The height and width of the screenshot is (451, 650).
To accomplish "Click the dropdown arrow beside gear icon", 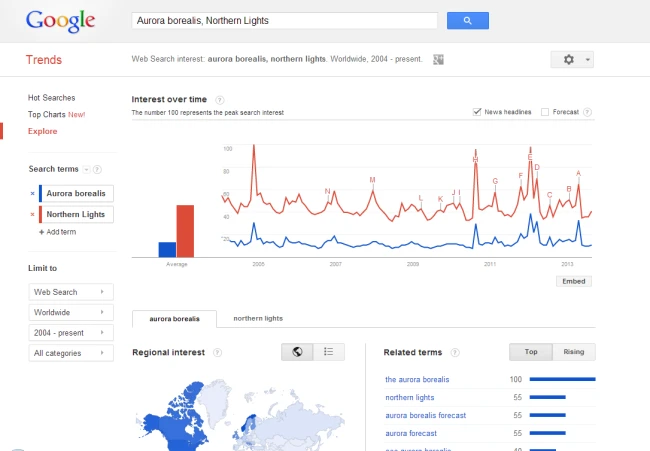I will (x=587, y=60).
